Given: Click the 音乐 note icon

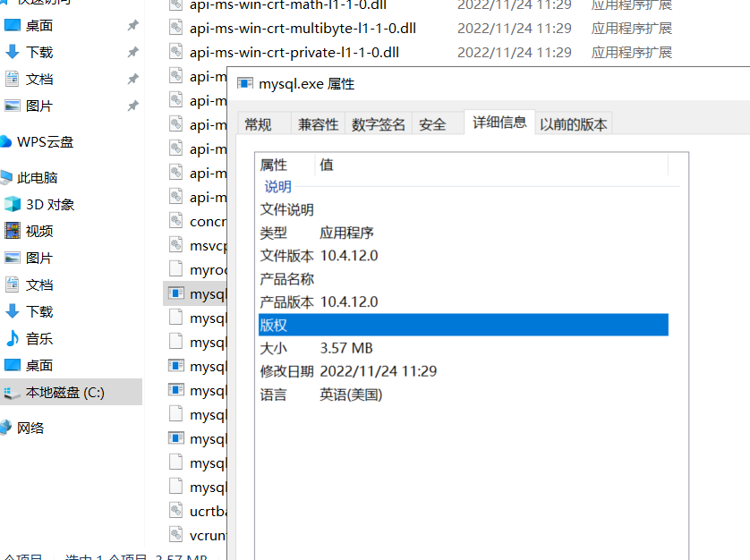Looking at the screenshot, I should (x=13, y=338).
